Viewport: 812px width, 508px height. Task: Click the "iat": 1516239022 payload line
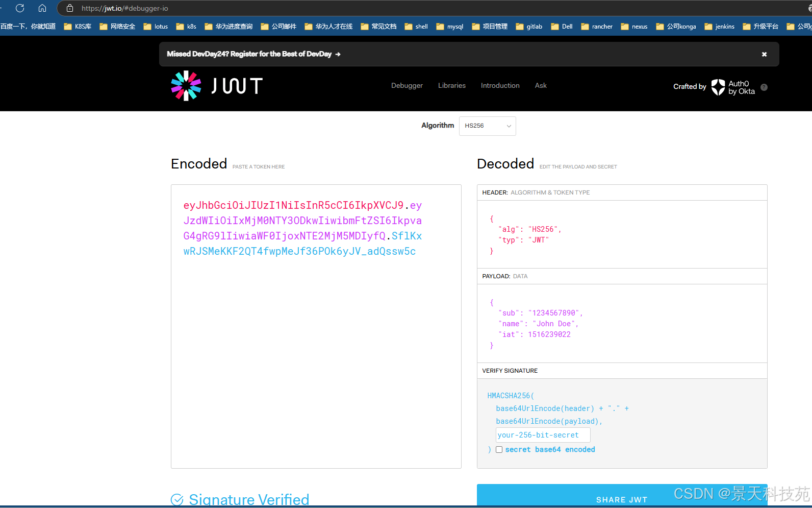coord(535,334)
